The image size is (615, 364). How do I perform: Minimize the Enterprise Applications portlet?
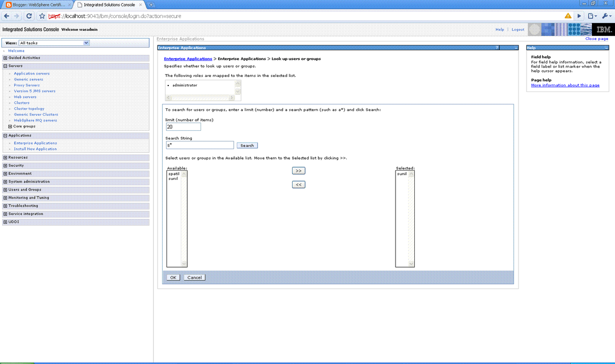tap(516, 48)
